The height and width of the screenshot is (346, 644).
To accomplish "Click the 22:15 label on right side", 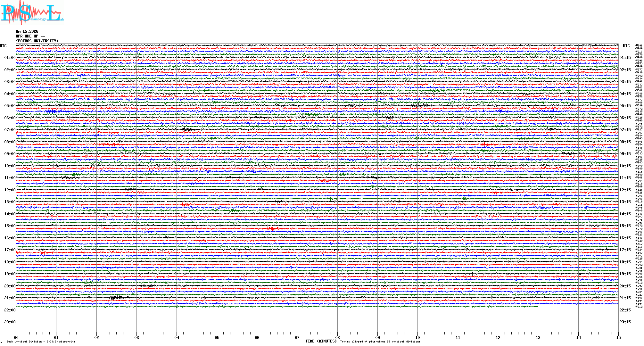I will (625, 310).
